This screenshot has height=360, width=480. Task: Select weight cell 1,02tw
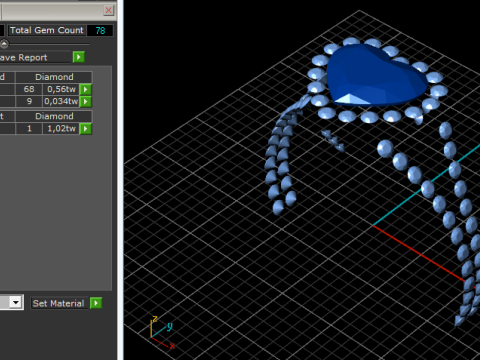(61, 129)
